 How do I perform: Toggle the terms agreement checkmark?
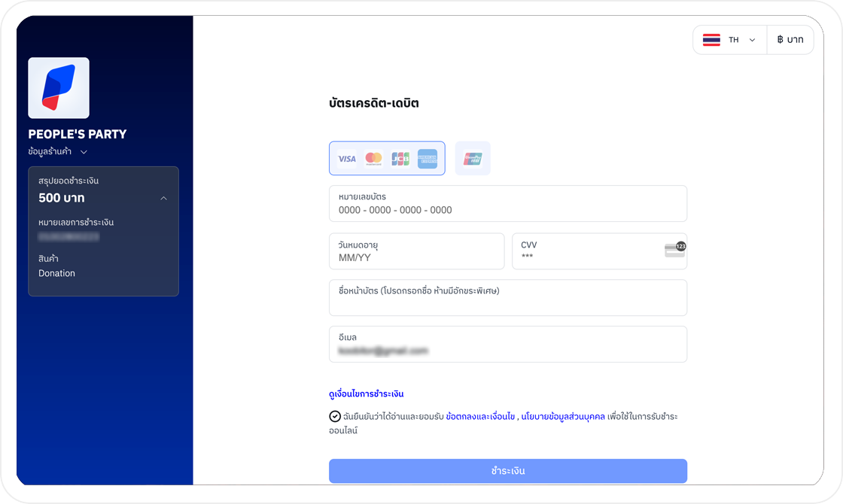click(335, 417)
